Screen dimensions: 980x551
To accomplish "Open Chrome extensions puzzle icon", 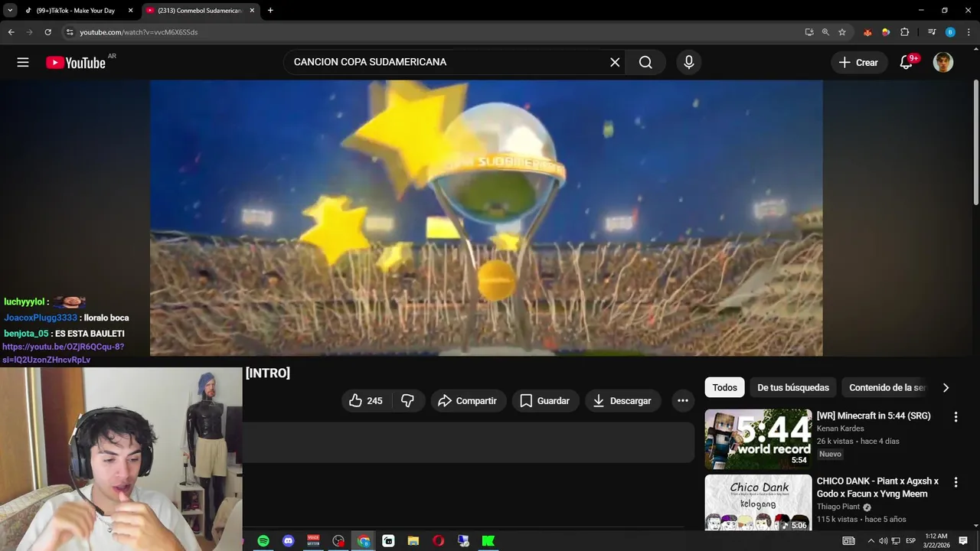I will 904,32.
